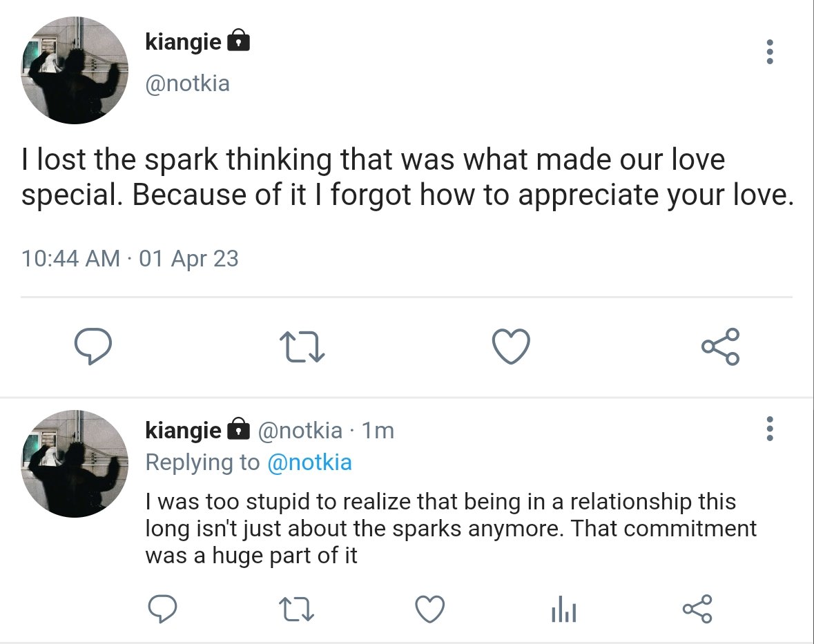Viewport: 814px width, 644px height.
Task: Retweet the main tweet about losing the spark
Action: (302, 347)
